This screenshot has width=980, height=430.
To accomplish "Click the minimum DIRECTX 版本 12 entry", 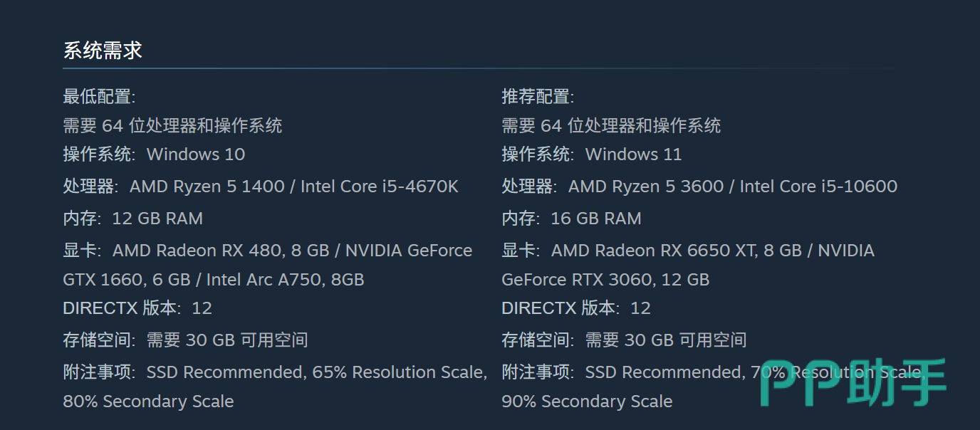I will [x=137, y=308].
